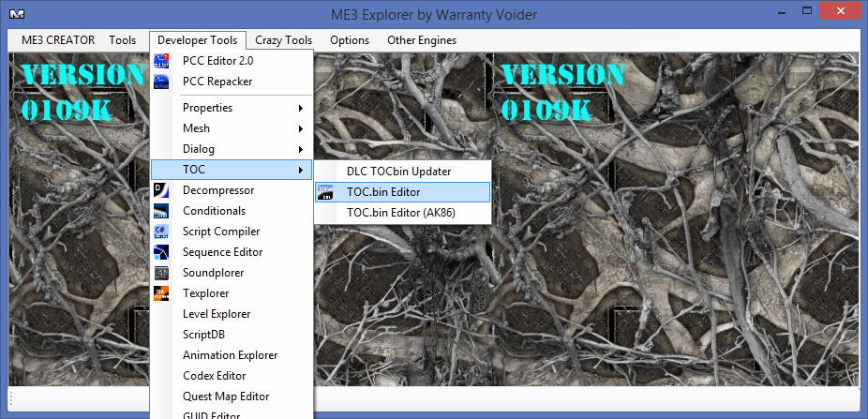The height and width of the screenshot is (419, 868).
Task: Open the Codex Editor
Action: [x=214, y=376]
